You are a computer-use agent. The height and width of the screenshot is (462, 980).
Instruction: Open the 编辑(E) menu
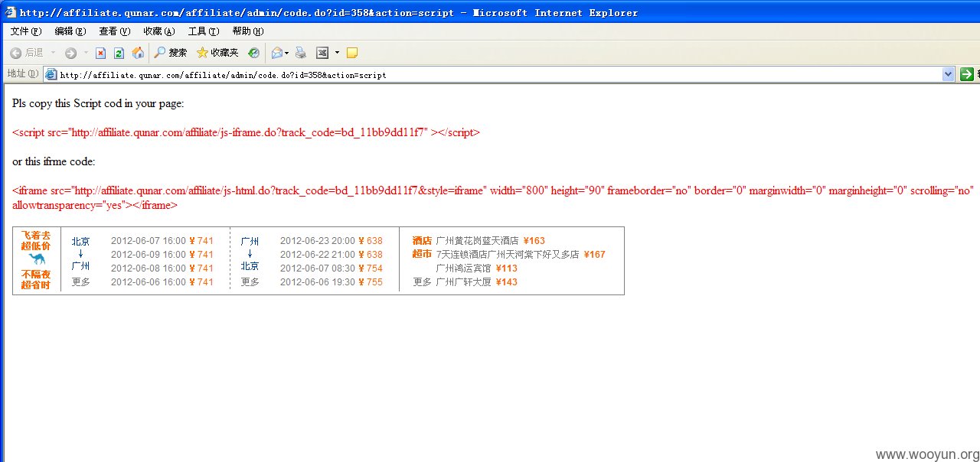[x=70, y=31]
